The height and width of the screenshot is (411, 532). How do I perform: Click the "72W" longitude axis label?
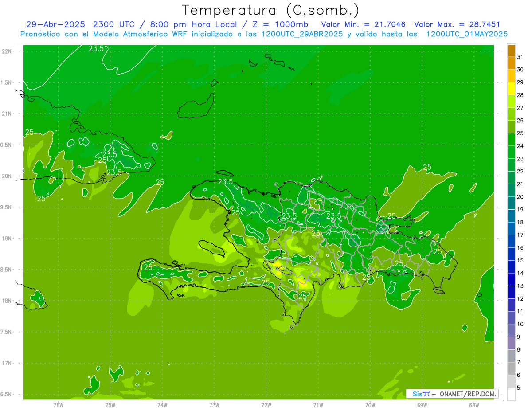[266, 405]
